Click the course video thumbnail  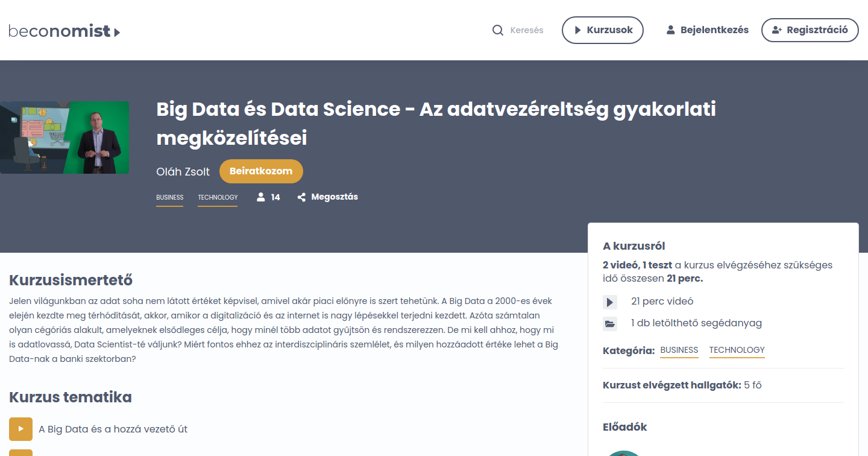point(64,137)
